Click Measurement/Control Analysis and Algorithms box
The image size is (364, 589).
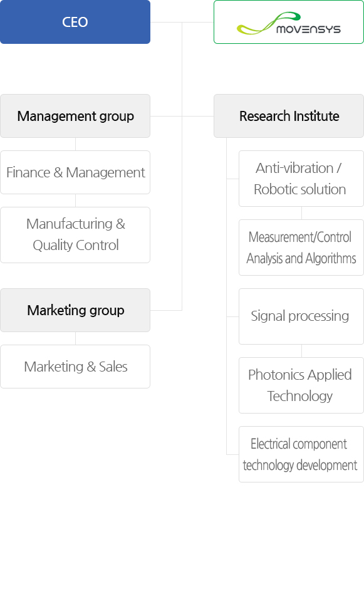301,248
